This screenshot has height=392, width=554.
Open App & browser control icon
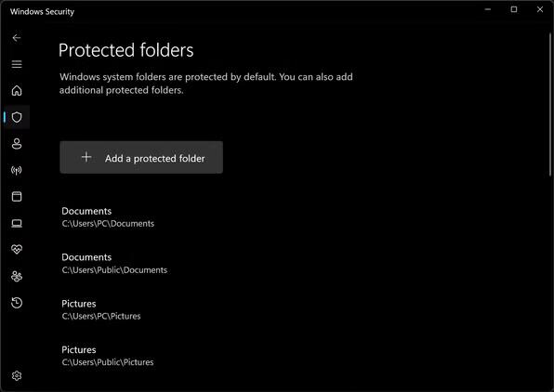(17, 196)
